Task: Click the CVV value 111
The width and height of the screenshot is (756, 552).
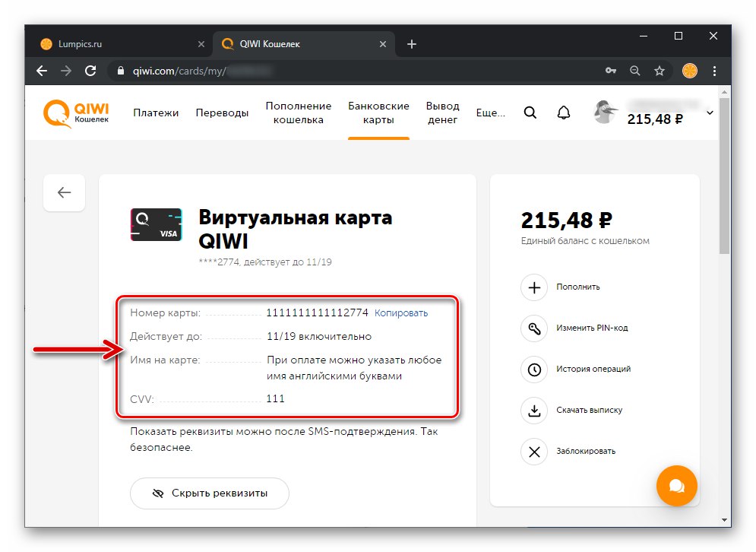Action: click(275, 398)
